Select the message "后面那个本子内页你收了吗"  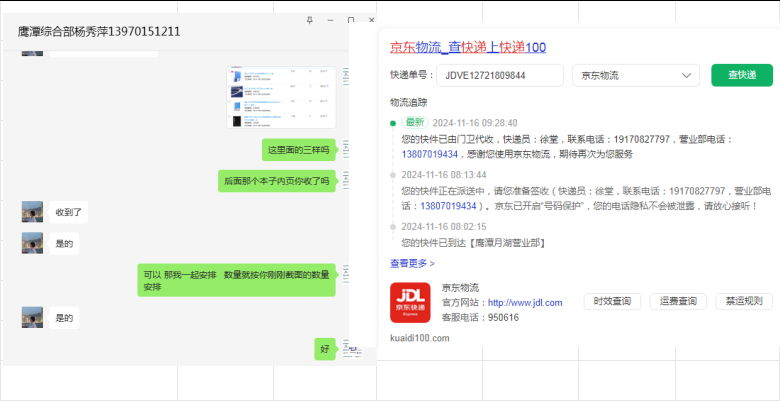tap(277, 181)
